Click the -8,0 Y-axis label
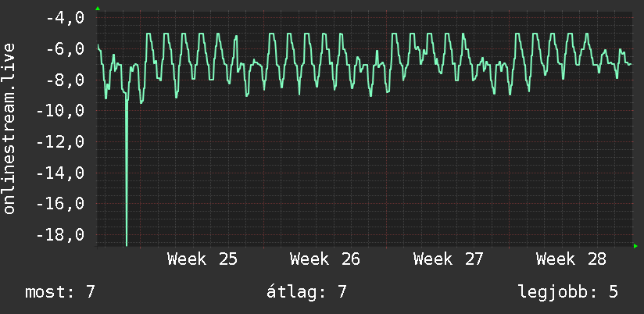 point(65,80)
